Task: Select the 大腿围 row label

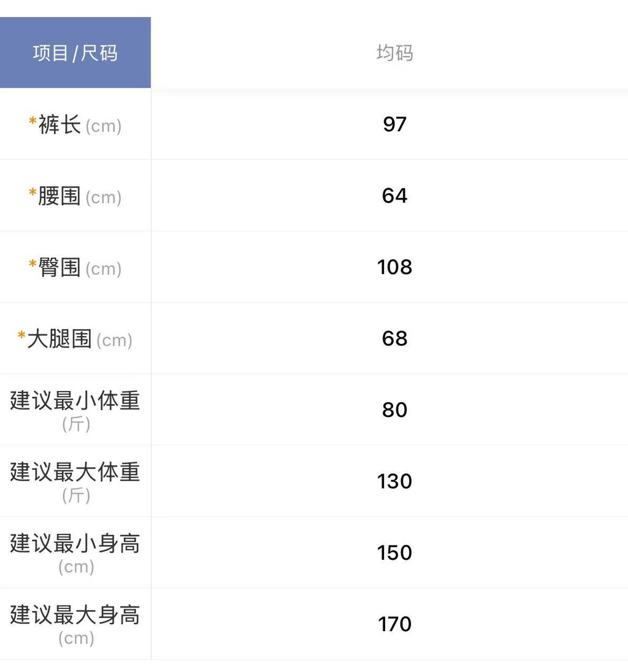Action: coord(59,339)
